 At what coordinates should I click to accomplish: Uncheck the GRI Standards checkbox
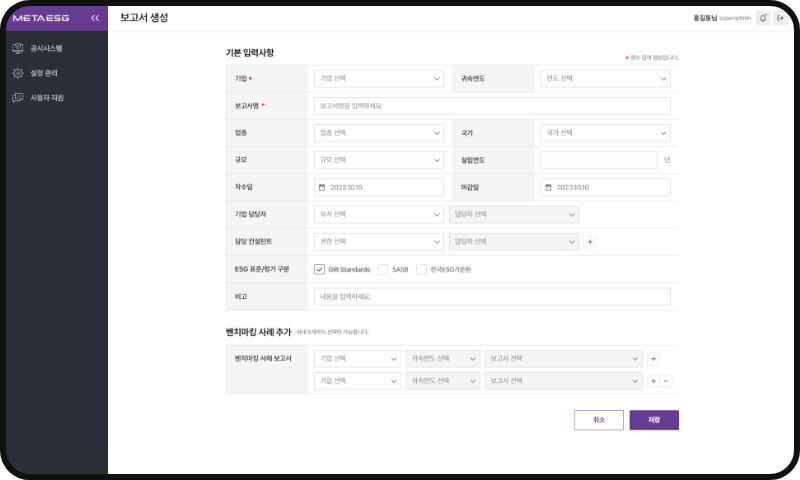(319, 269)
